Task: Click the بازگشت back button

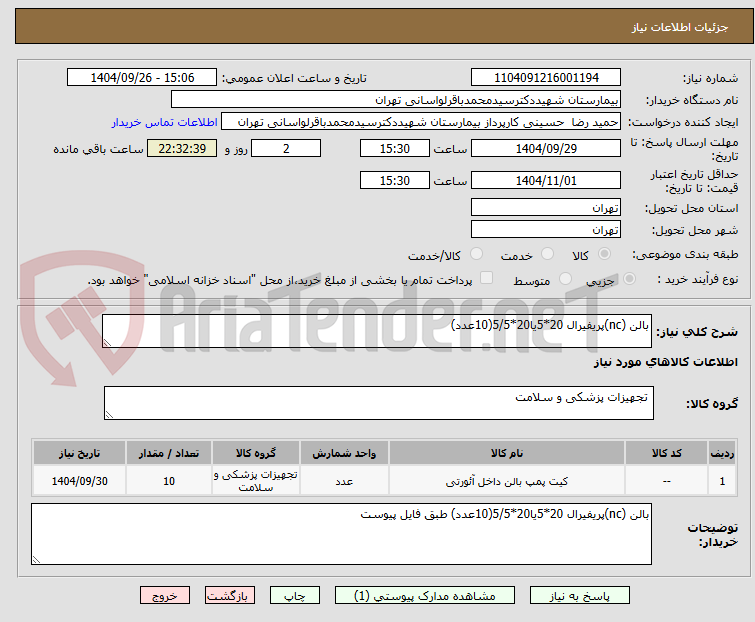Action: (229, 596)
